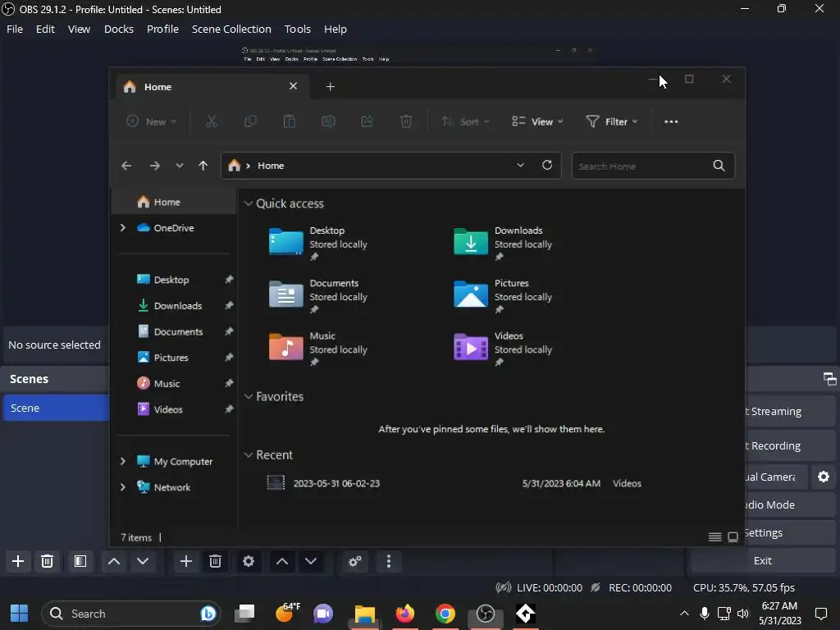
Task: Open audio mixer three-dot menu
Action: 389,561
